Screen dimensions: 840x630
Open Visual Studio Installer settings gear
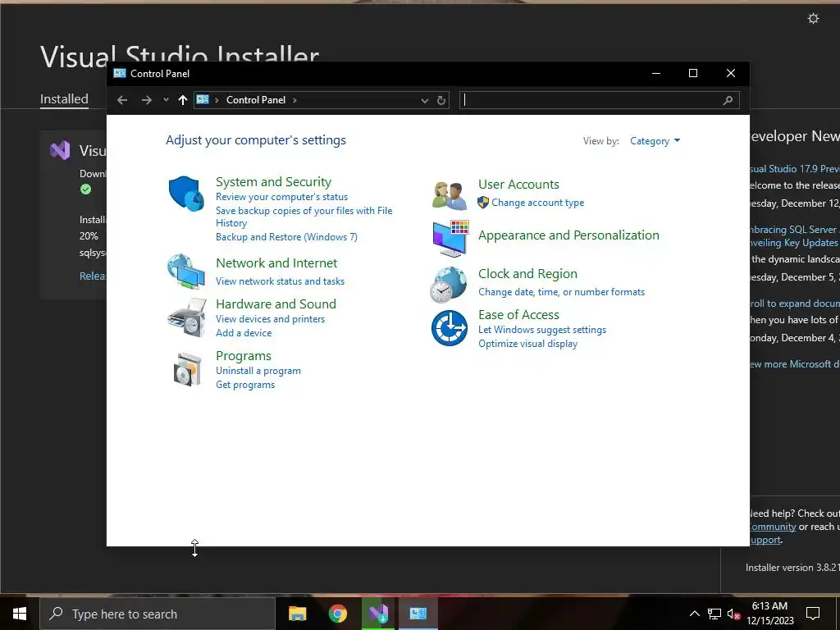tap(813, 19)
